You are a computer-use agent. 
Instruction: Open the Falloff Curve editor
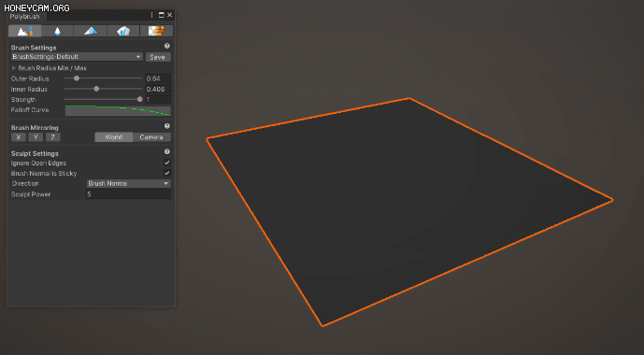[x=118, y=110]
